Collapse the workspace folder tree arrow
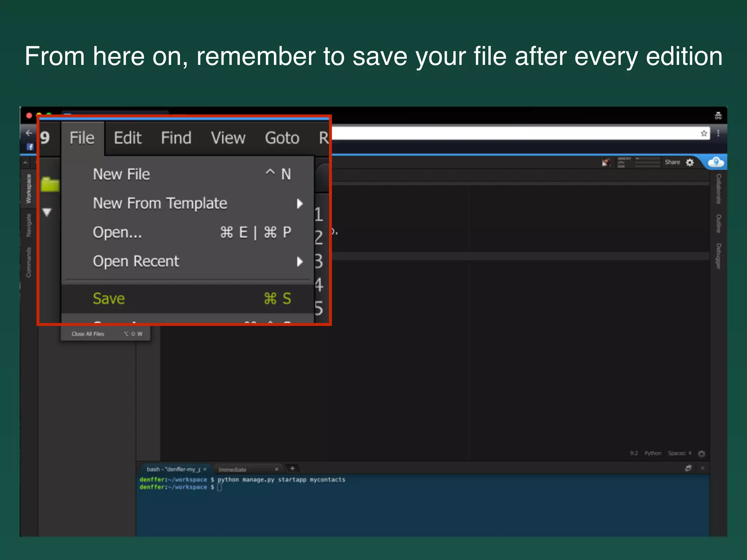Viewport: 747px width, 560px height. pos(47,212)
